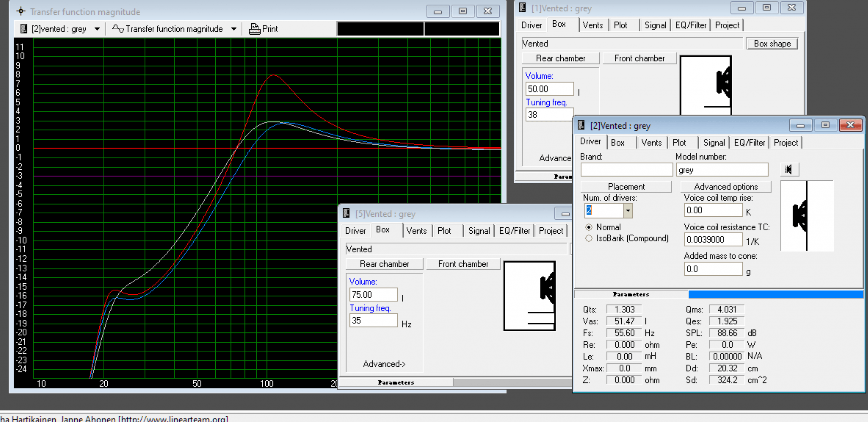
Task: Select the Normal radio button
Action: coord(589,227)
